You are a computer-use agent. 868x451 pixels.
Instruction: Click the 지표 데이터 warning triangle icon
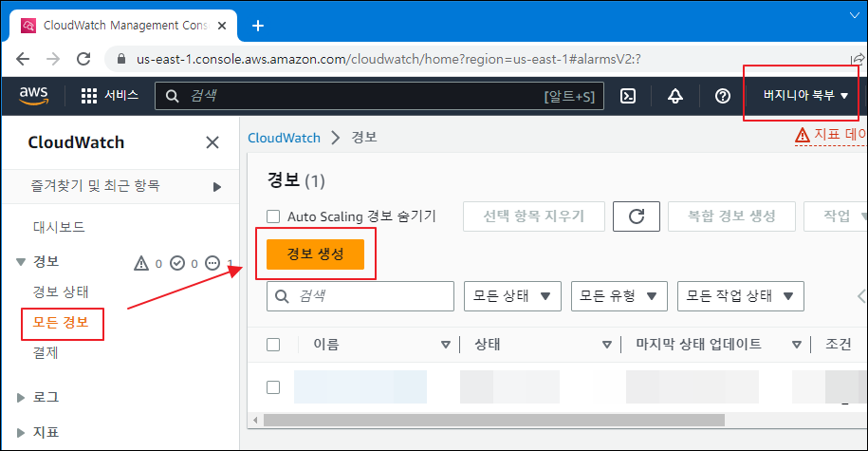(803, 135)
